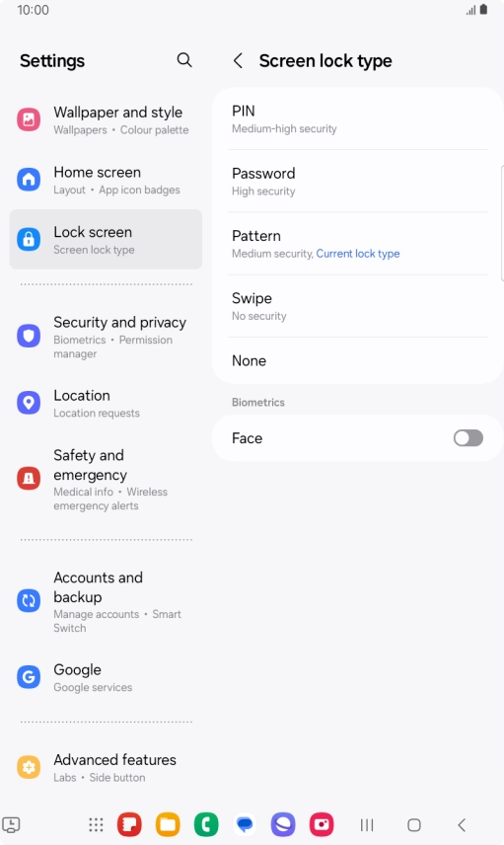Go to Security and privacy settings

[106, 337]
